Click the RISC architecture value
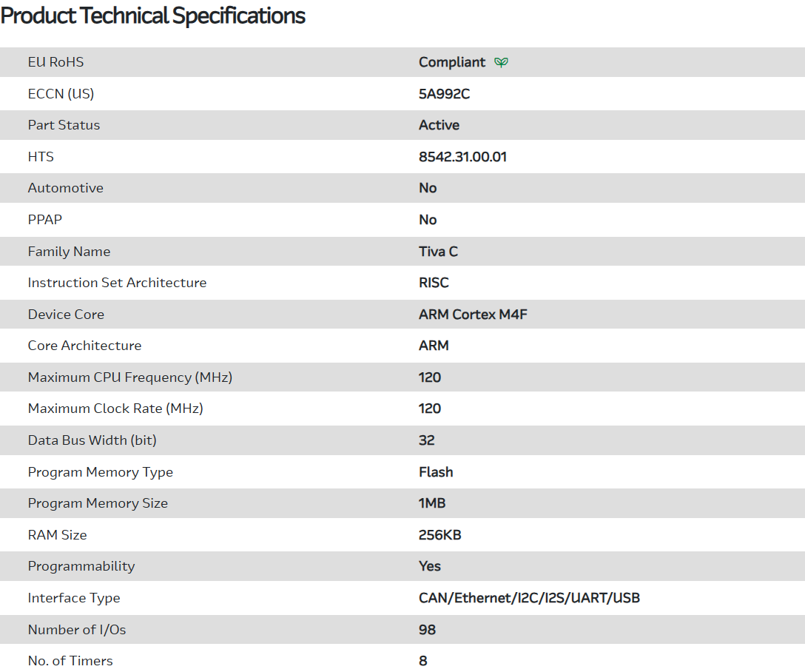Image resolution: width=805 pixels, height=672 pixels. [x=434, y=283]
